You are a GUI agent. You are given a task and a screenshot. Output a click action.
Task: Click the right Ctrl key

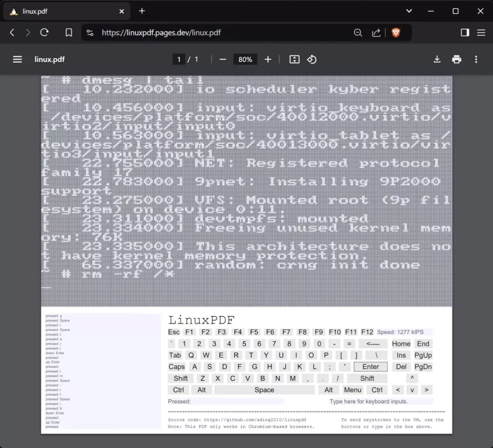click(377, 390)
